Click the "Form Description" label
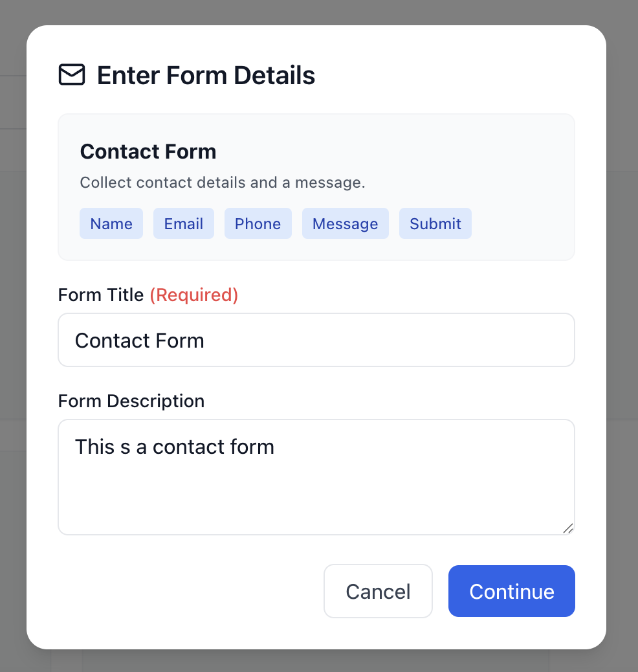This screenshot has width=638, height=672. point(131,401)
